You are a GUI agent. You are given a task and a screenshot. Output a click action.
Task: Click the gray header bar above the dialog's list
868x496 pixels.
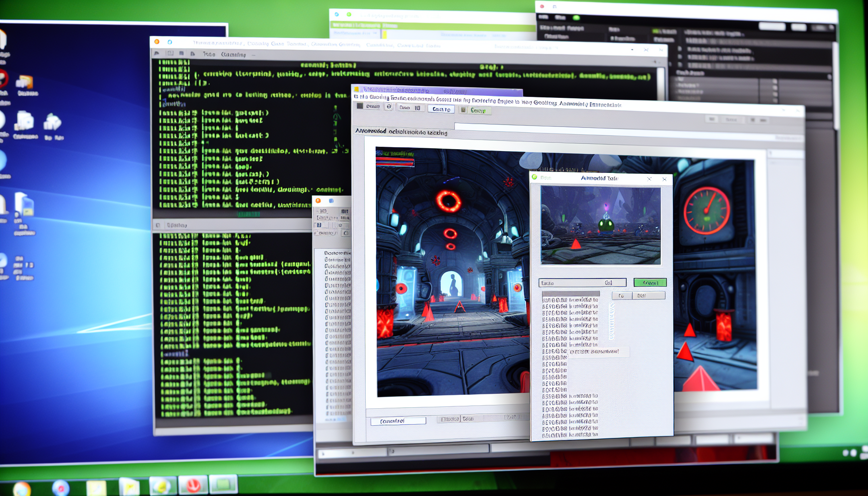[571, 294]
